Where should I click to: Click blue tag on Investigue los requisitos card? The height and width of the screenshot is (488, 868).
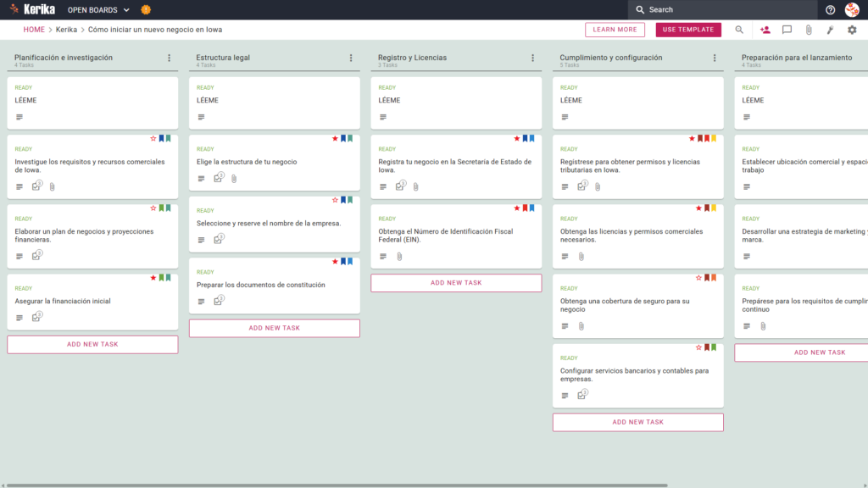pyautogui.click(x=162, y=138)
